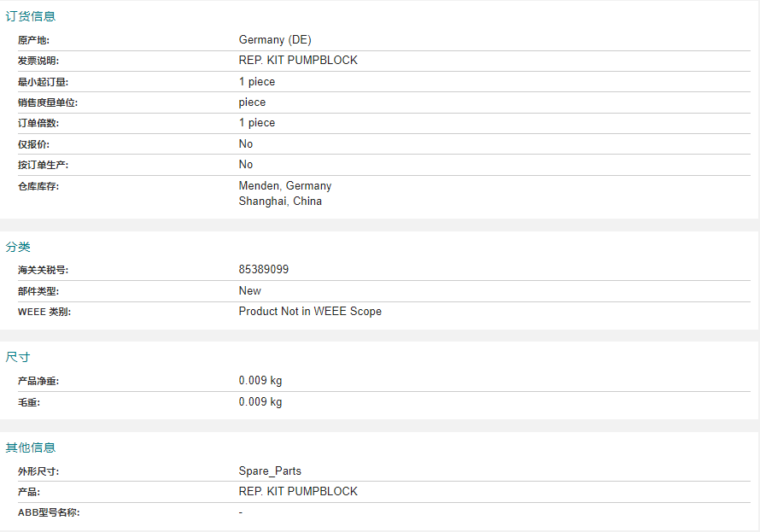Select the 其他信息 section heading

(x=31, y=447)
